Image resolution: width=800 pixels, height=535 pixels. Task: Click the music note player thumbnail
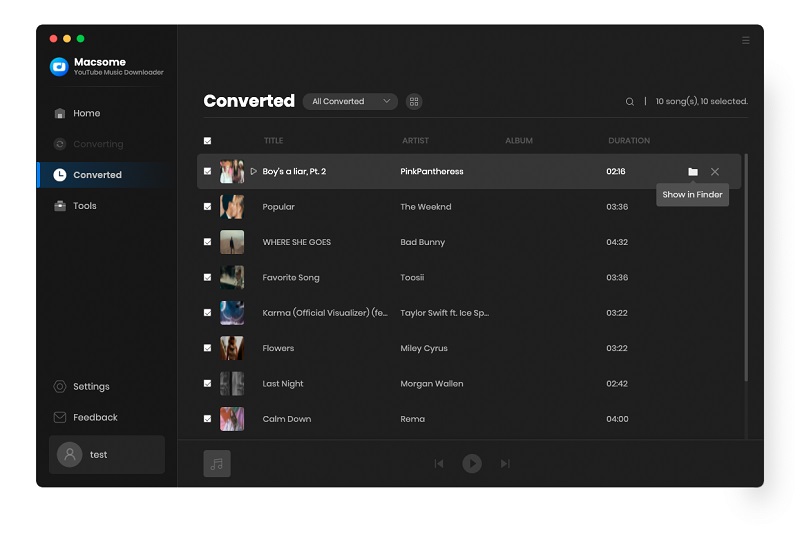pyautogui.click(x=217, y=464)
